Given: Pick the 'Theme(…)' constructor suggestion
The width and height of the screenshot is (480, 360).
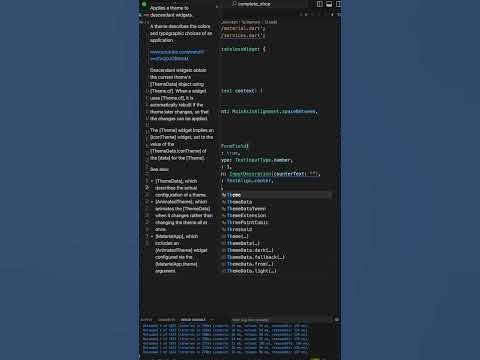Looking at the screenshot, I should coord(277,236).
